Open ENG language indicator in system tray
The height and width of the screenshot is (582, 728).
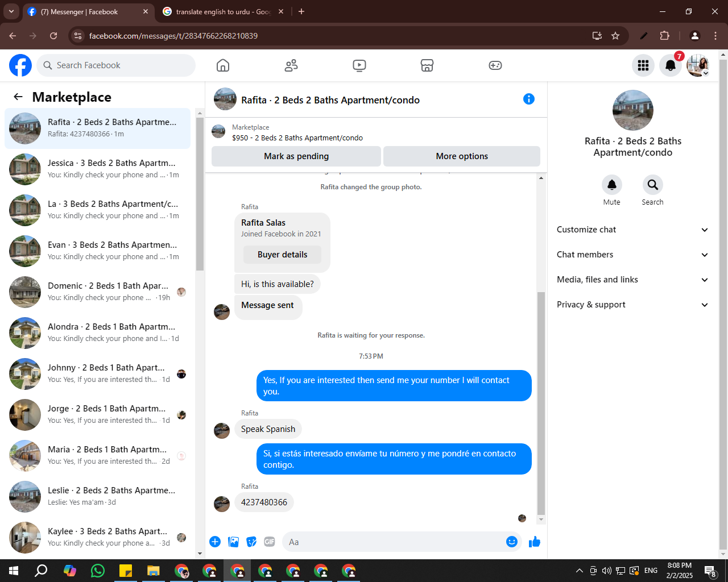[651, 571]
